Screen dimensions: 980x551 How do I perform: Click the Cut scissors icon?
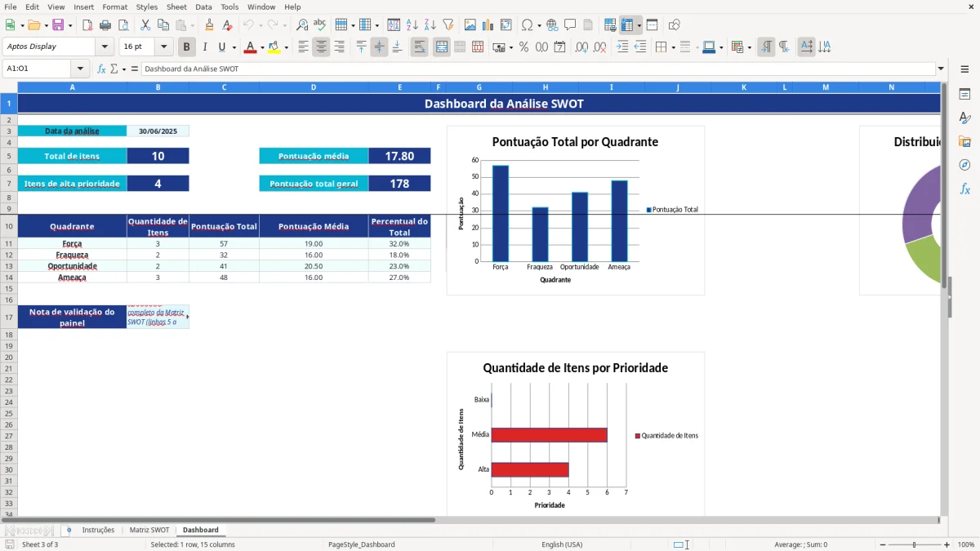click(145, 25)
